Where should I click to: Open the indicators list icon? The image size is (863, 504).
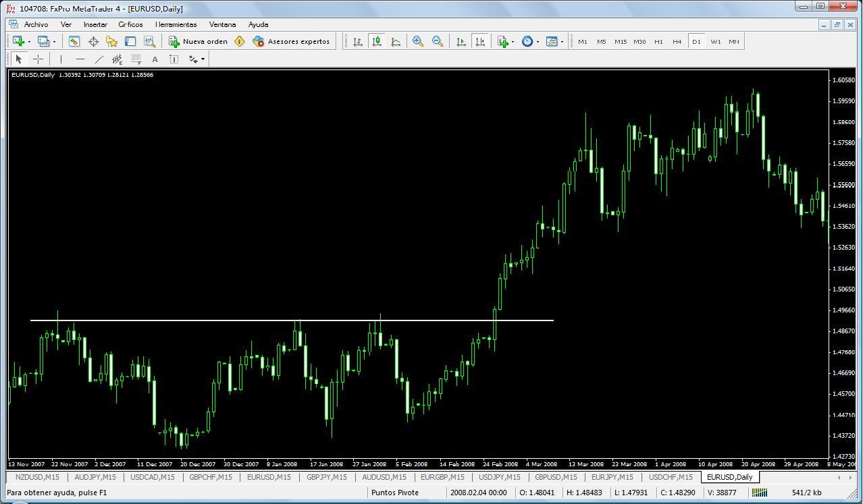[x=503, y=41]
